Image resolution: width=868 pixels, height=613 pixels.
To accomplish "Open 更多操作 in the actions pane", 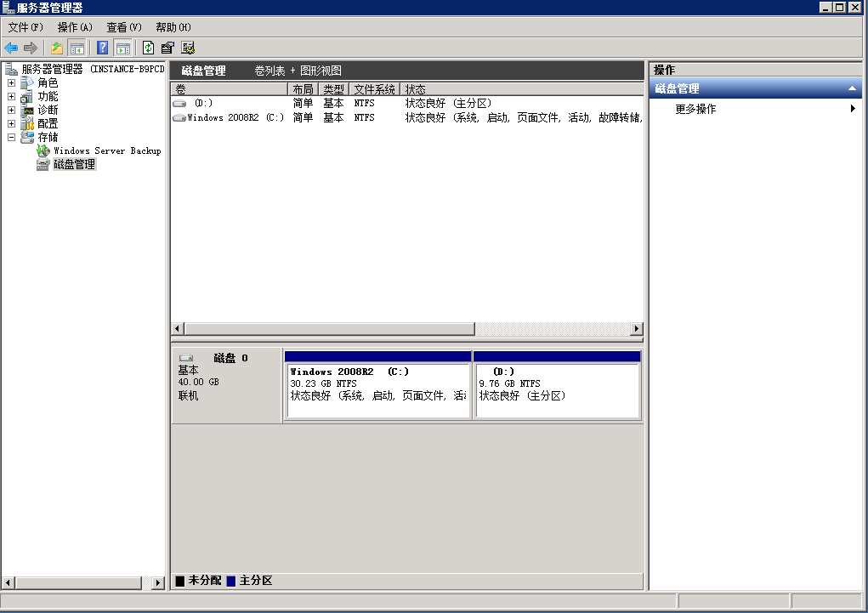I will (695, 109).
